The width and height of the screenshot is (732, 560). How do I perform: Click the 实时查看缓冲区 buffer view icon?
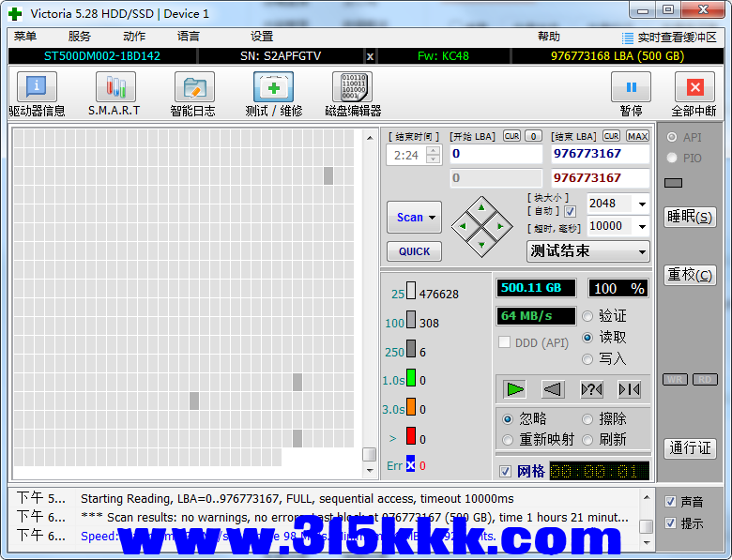click(x=628, y=38)
